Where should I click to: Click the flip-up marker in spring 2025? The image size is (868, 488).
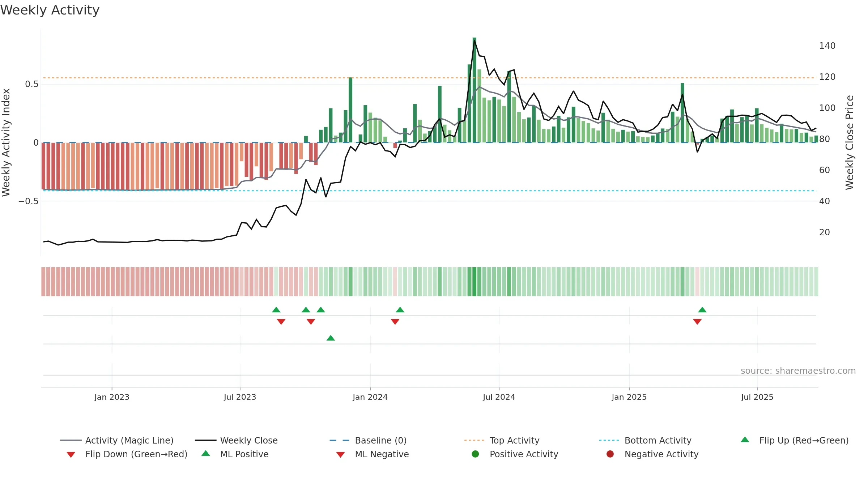(702, 310)
